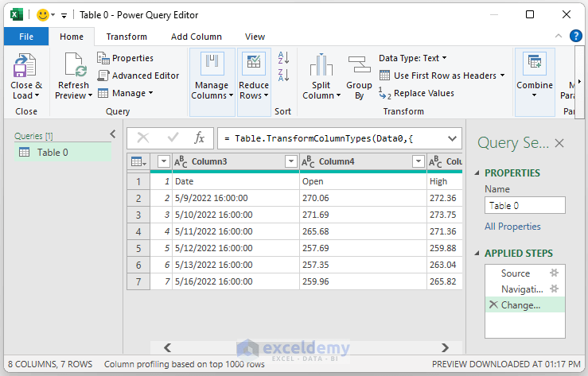Open Source step settings gear
Image resolution: width=588 pixels, height=376 pixels.
[554, 273]
